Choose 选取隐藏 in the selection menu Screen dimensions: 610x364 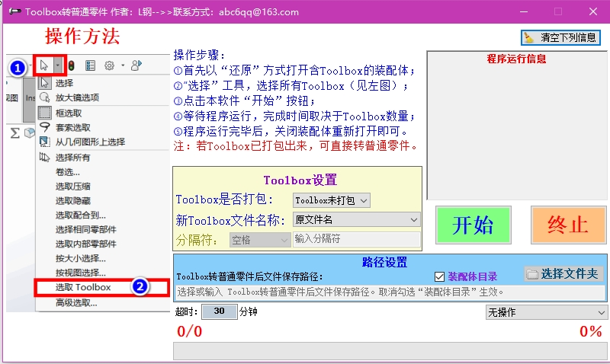click(72, 201)
